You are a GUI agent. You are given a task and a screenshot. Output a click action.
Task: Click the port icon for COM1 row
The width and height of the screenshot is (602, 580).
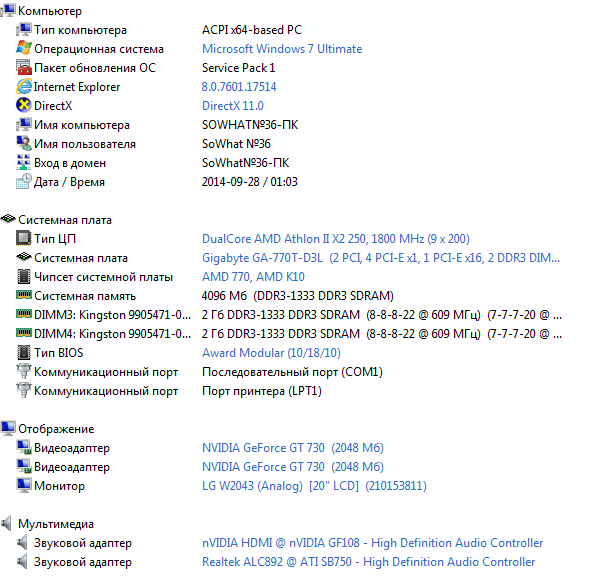click(x=23, y=371)
